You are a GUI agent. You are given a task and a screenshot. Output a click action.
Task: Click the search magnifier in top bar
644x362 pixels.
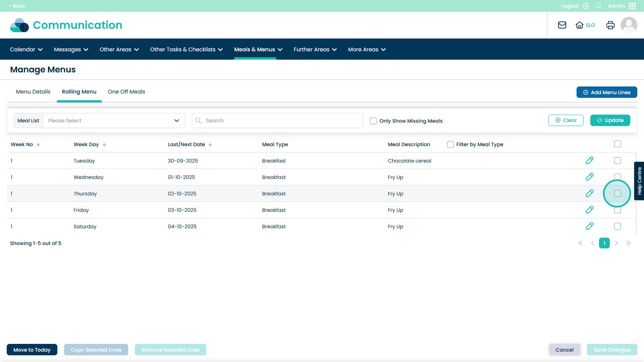599,6
